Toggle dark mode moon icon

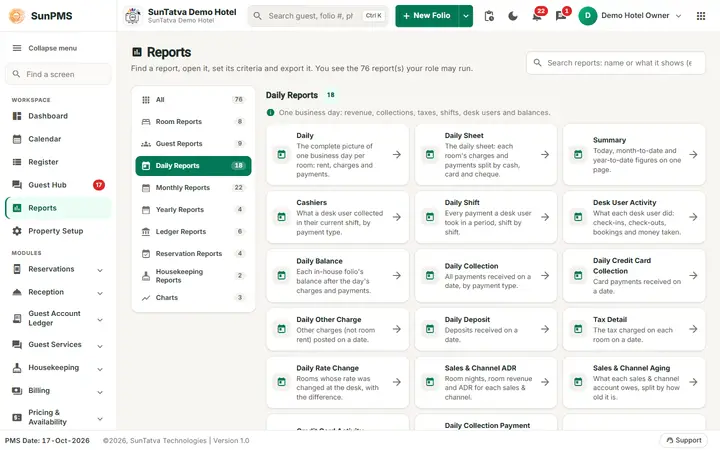pos(513,16)
